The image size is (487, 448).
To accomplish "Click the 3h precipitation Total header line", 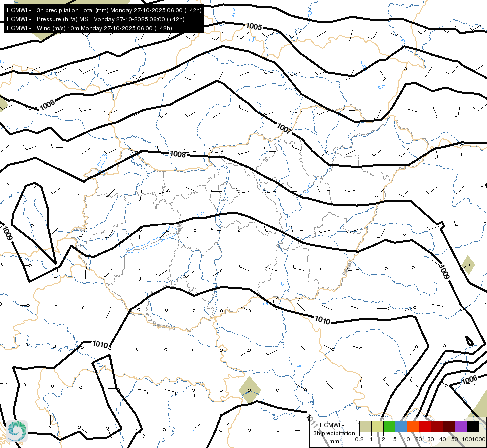I will (x=104, y=10).
